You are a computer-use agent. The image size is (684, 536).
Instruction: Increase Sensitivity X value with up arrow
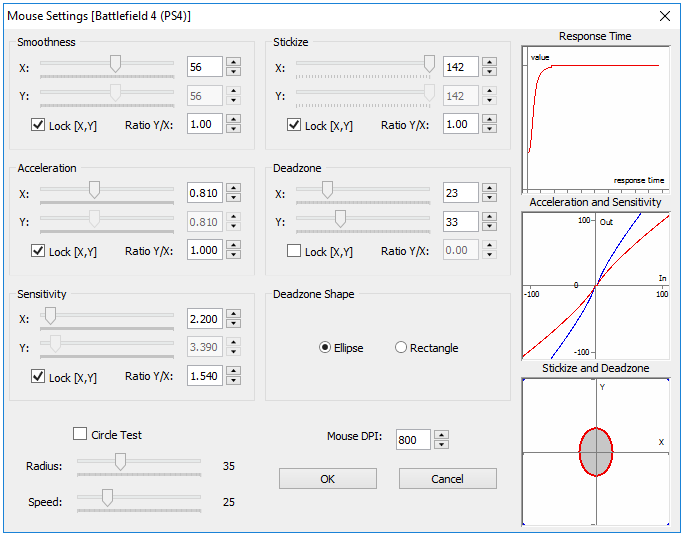[x=234, y=314]
